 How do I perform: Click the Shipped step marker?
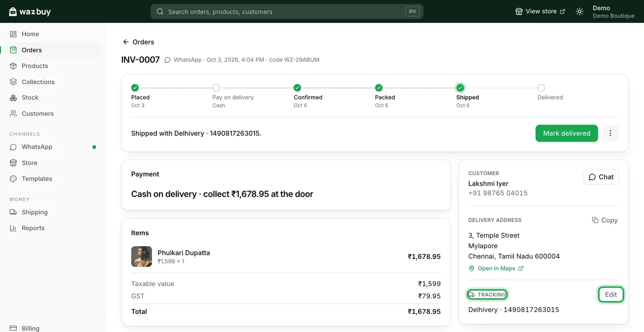(x=460, y=87)
